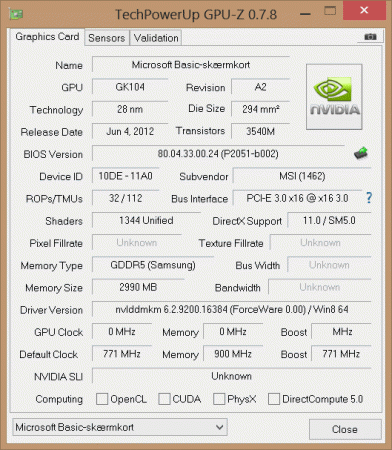Click the Pixel Fillrate Unknown field
Viewport: 392px width, 450px height.
[x=137, y=242]
